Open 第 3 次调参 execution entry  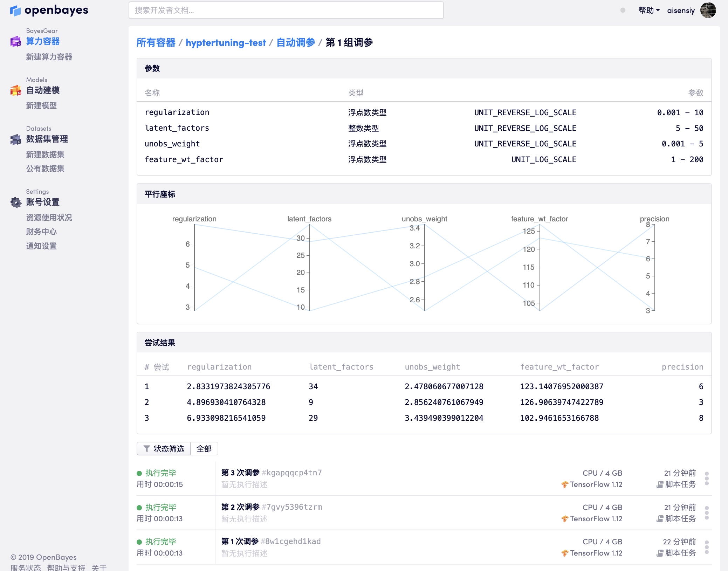pos(240,473)
